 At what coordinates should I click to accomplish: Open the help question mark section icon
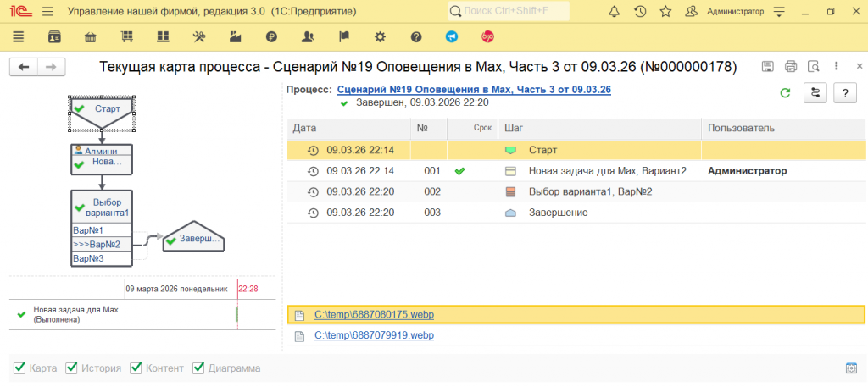pyautogui.click(x=416, y=37)
